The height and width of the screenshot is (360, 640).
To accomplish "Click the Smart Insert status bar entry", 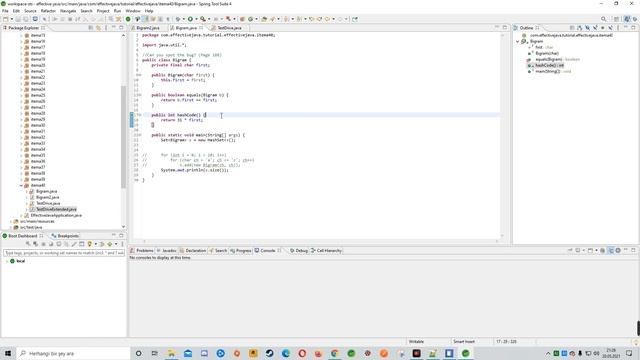I will pyautogui.click(x=464, y=341).
